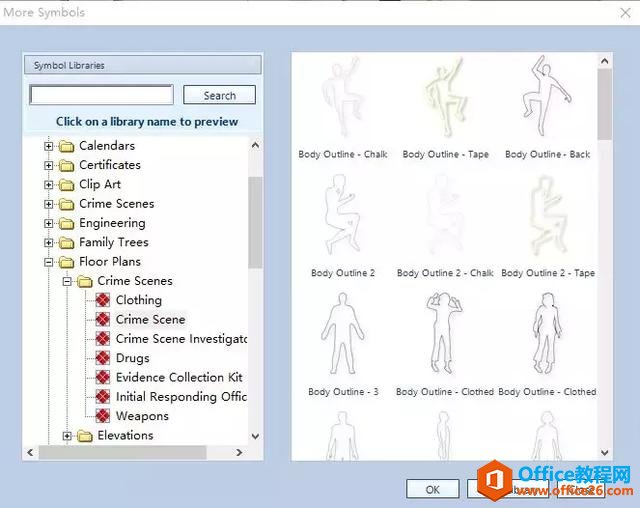Click the Elevations folder label
Screen dimensions: 640x508
pos(125,435)
